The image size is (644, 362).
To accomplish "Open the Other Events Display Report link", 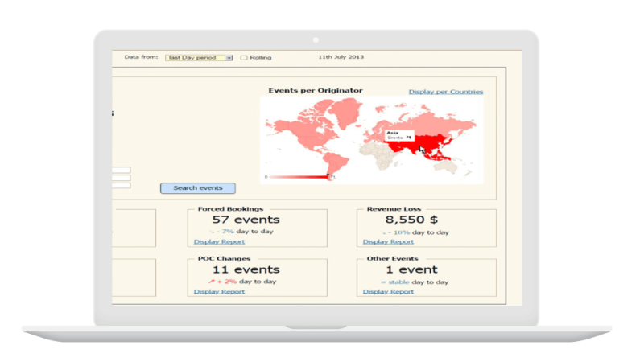I will tap(388, 291).
